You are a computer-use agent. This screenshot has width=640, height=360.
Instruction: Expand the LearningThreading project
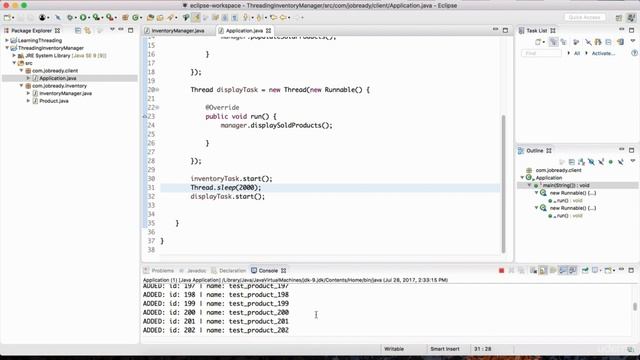pyautogui.click(x=7, y=40)
